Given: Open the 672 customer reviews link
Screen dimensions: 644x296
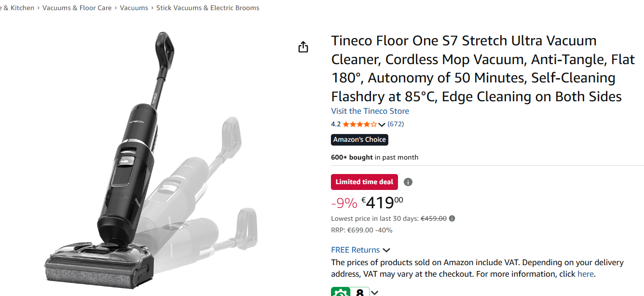Looking at the screenshot, I should click(x=396, y=124).
